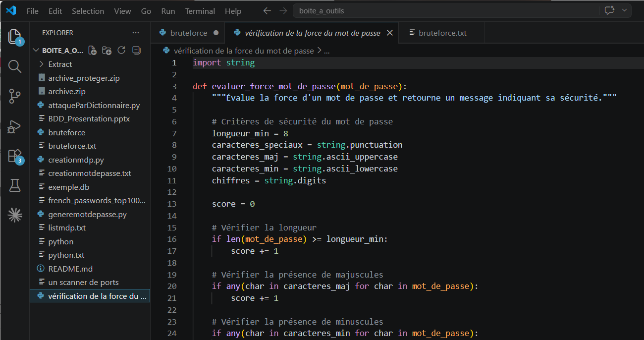This screenshot has width=644, height=340.
Task: Click the New Folder icon in Explorer
Action: [107, 51]
